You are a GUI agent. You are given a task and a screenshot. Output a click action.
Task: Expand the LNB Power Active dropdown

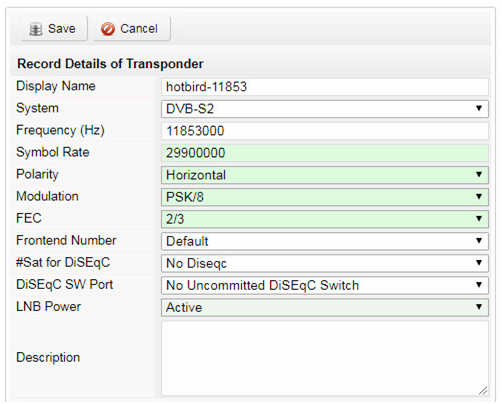tap(325, 307)
